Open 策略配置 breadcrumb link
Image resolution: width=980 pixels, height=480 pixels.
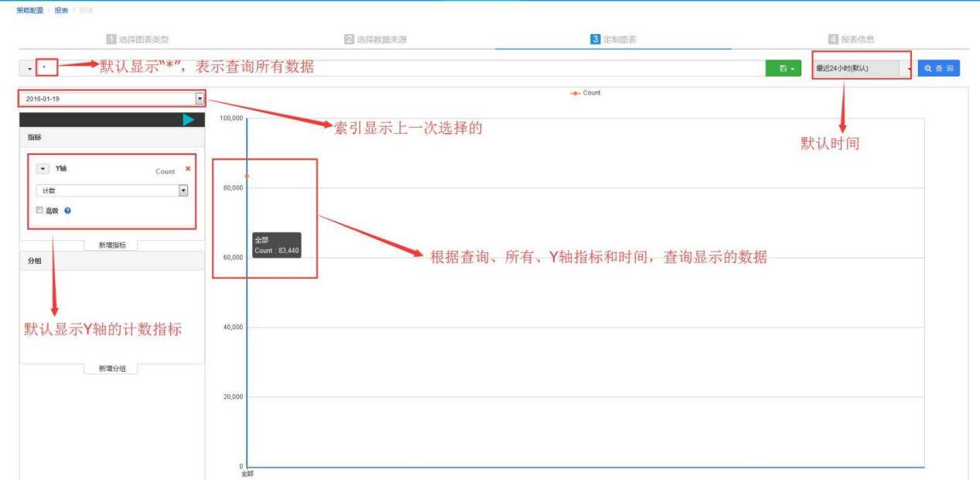click(30, 9)
